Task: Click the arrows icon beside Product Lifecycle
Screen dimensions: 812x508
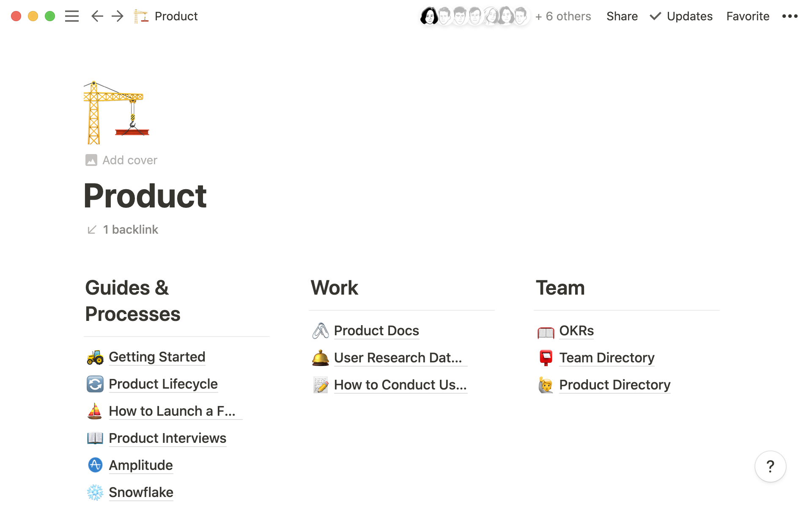Action: (95, 384)
